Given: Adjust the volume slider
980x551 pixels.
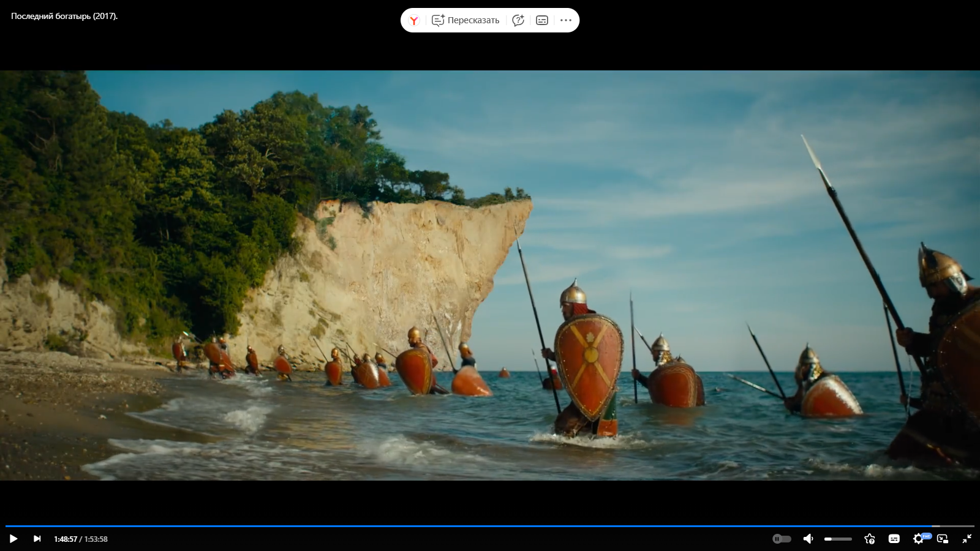Looking at the screenshot, I should pyautogui.click(x=838, y=539).
